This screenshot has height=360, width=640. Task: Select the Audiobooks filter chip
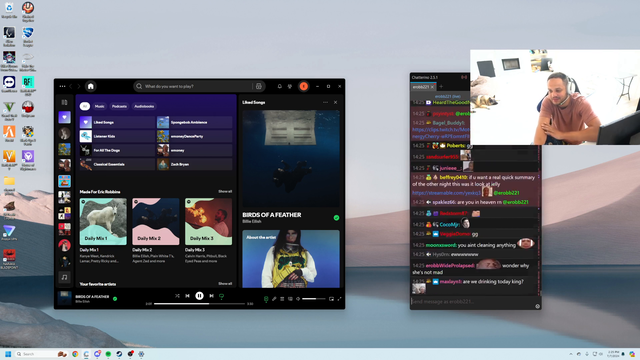click(x=144, y=106)
